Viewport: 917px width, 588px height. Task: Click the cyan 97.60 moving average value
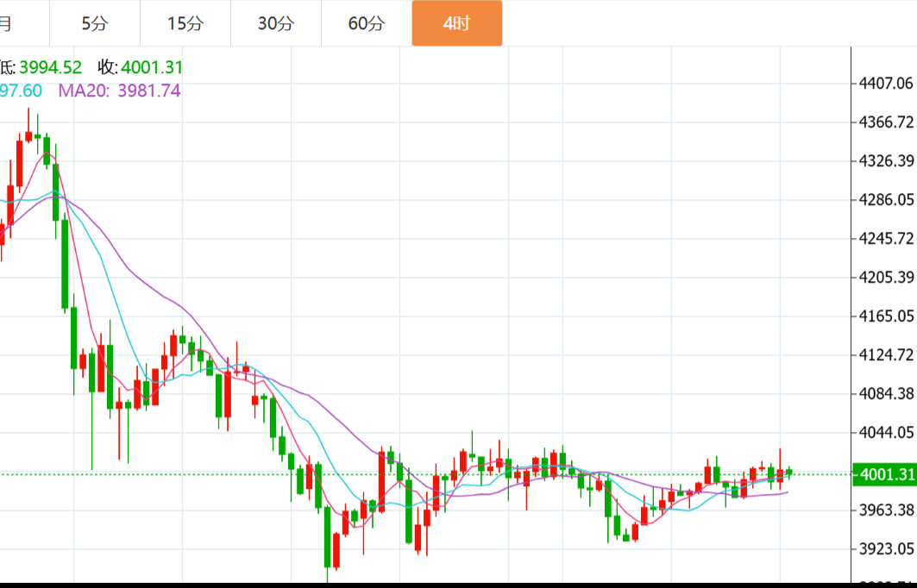click(x=21, y=91)
